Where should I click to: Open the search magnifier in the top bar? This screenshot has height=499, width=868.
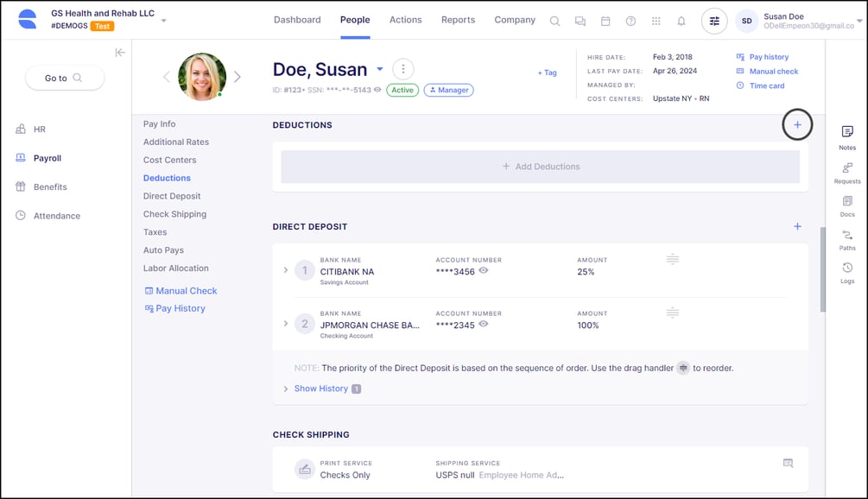coord(554,20)
